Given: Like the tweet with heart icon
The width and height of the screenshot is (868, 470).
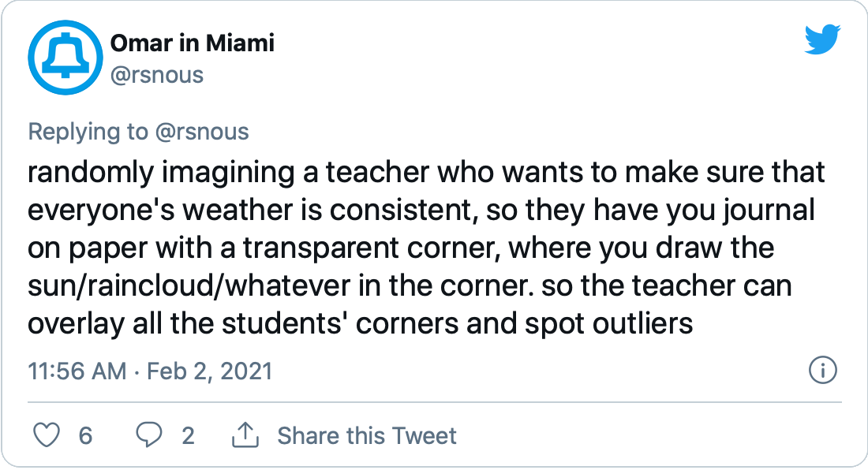Looking at the screenshot, I should coord(47,435).
